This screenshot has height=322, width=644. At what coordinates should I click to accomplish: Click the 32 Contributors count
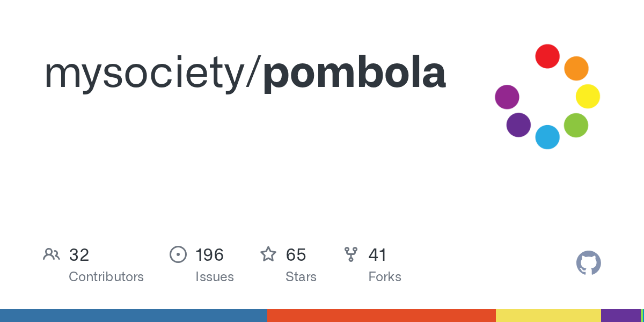tap(79, 255)
